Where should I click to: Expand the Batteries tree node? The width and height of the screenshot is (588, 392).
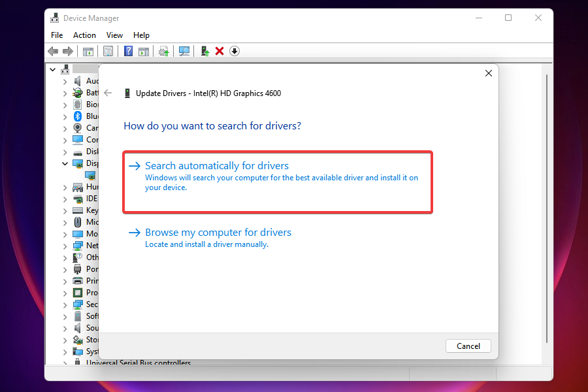(65, 93)
